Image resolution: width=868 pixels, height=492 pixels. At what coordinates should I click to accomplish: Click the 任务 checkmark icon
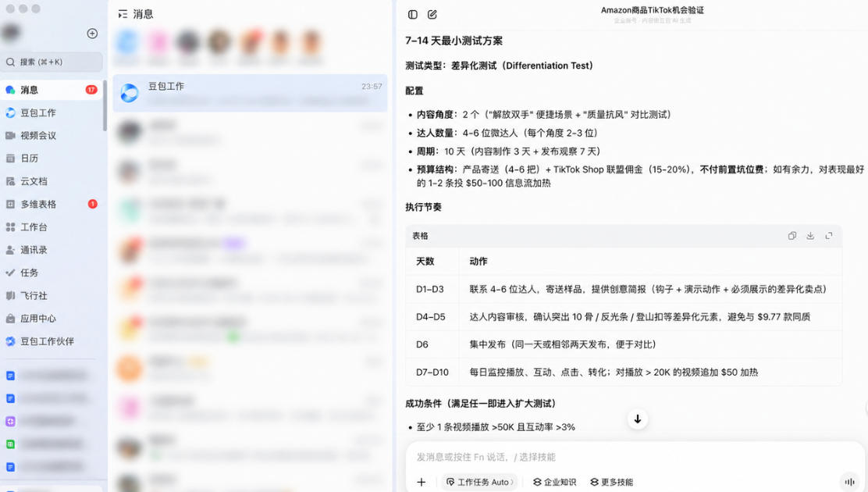click(x=10, y=273)
